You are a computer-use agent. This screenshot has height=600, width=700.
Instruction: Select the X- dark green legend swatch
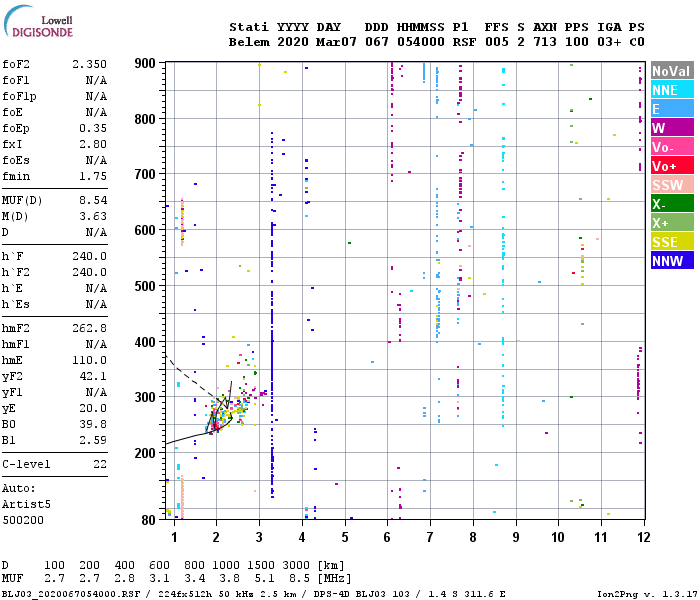(x=672, y=204)
